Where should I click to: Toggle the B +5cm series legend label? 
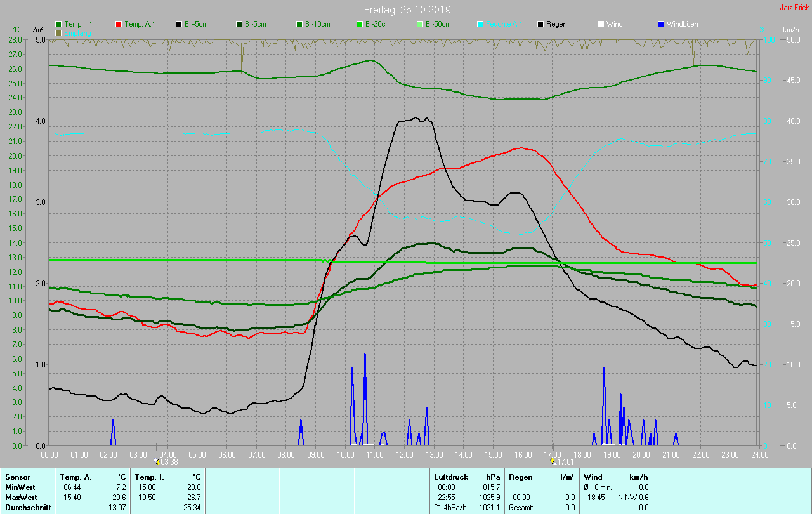coord(196,24)
